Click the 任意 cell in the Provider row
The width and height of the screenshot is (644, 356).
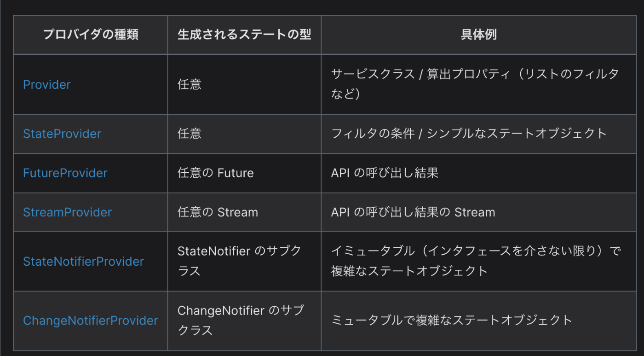click(x=244, y=85)
